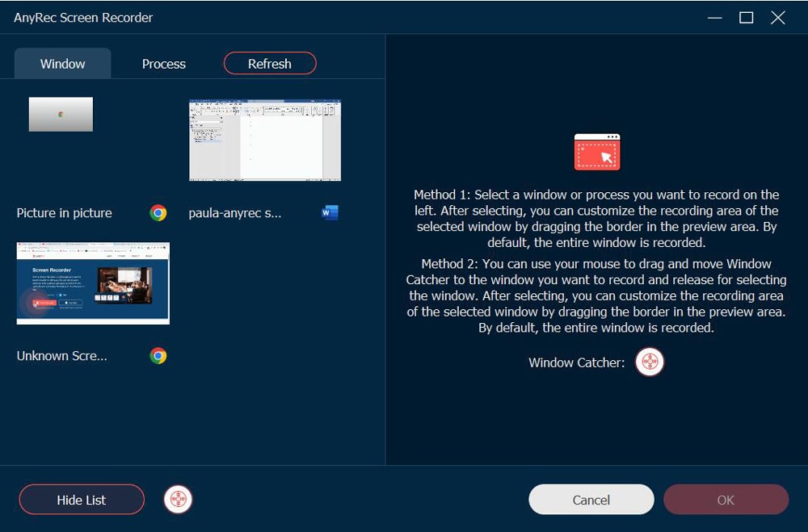Select the paula-anyrec Word document thumbnail
Image resolution: width=808 pixels, height=532 pixels.
pyautogui.click(x=265, y=140)
